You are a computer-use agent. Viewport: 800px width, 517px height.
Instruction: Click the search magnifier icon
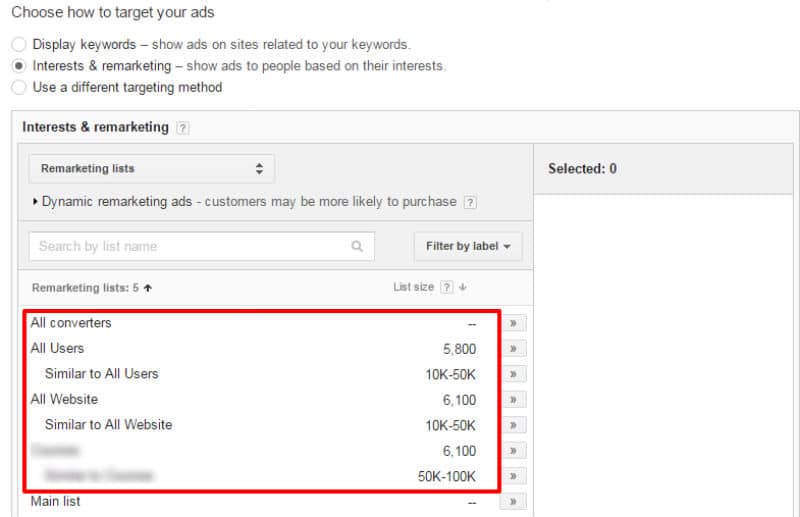(x=357, y=247)
